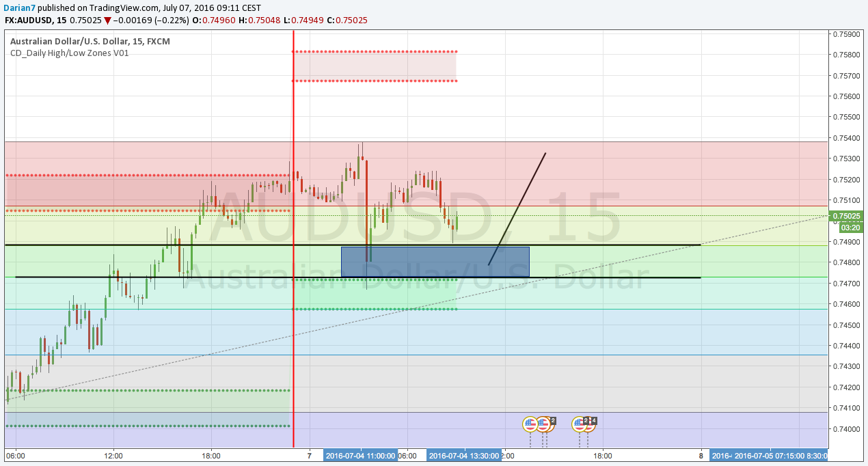868x466 pixels.
Task: Click the green current price label 0.75025
Action: 847,216
